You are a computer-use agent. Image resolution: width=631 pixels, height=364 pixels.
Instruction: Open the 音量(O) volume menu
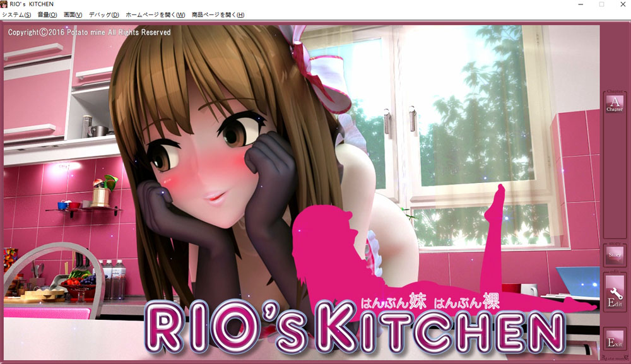(x=47, y=15)
